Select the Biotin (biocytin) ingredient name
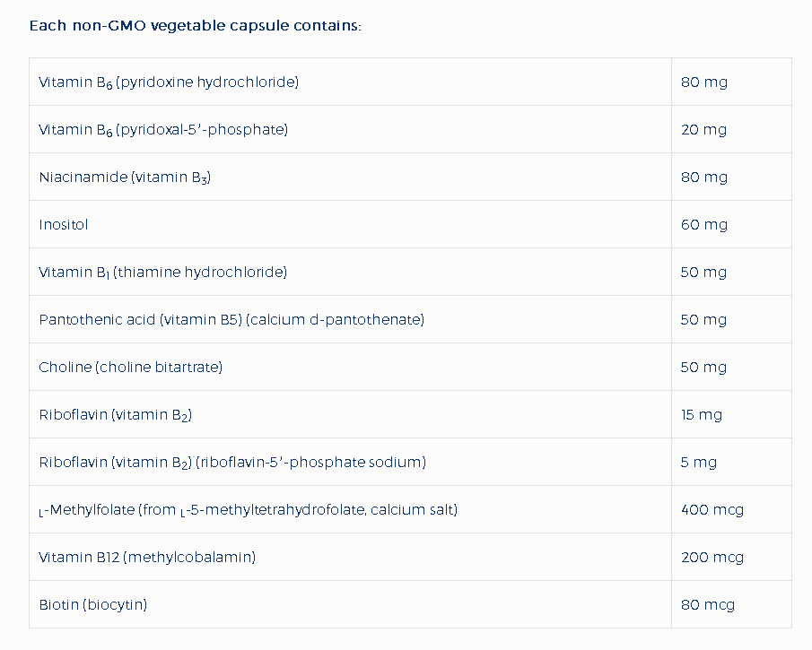 pos(93,605)
